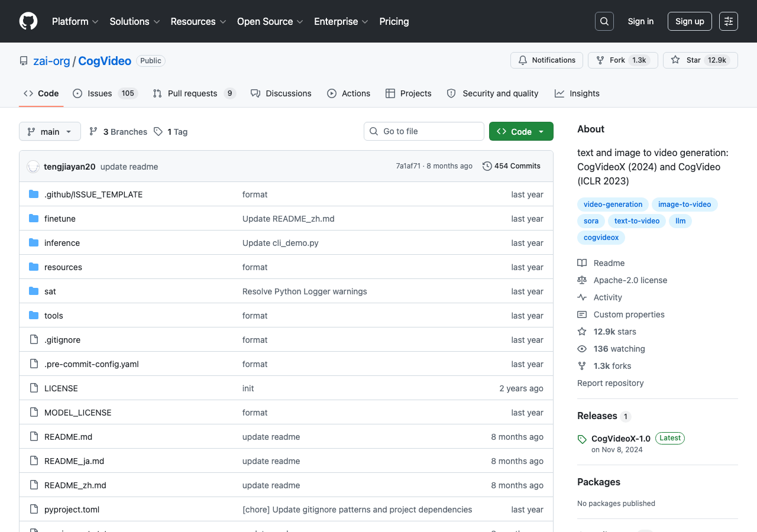Open the search magnifier button
This screenshot has width=757, height=532.
tap(604, 21)
